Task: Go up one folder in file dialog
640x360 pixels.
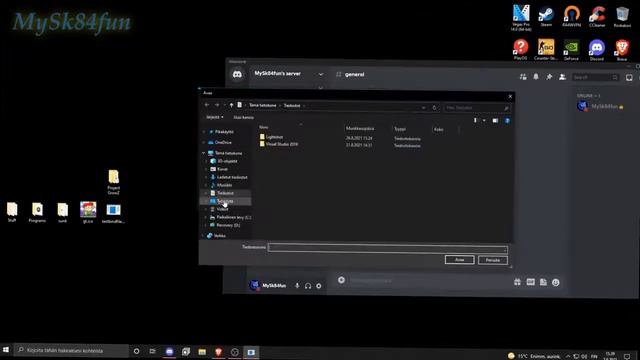Action: (231, 105)
